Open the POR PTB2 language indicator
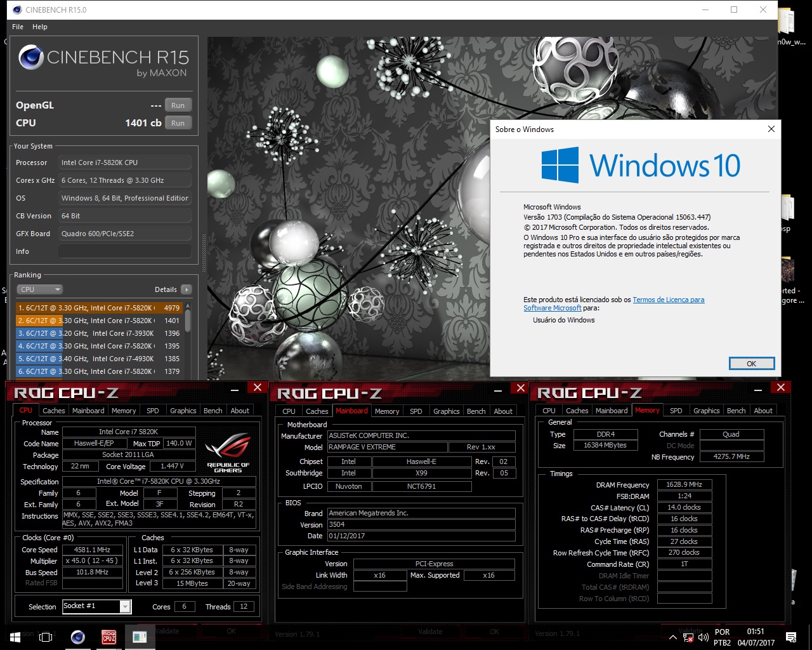Image resolution: width=812 pixels, height=650 pixels. 722,637
